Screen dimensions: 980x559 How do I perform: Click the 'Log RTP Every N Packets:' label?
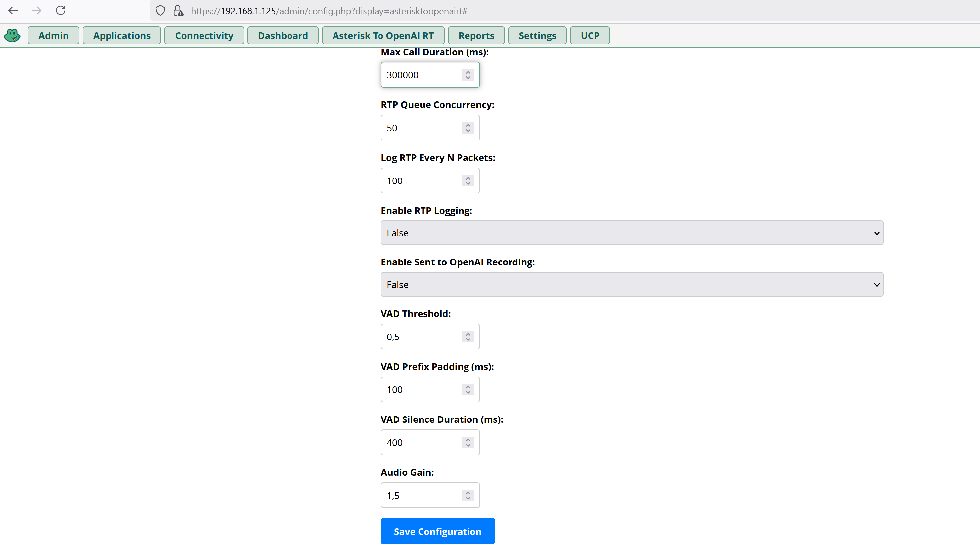click(x=438, y=158)
